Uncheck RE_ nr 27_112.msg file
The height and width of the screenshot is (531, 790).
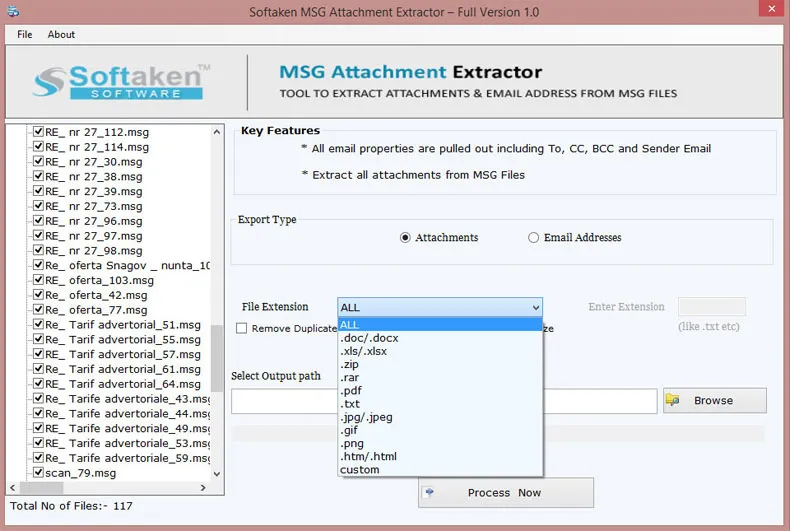click(x=38, y=131)
